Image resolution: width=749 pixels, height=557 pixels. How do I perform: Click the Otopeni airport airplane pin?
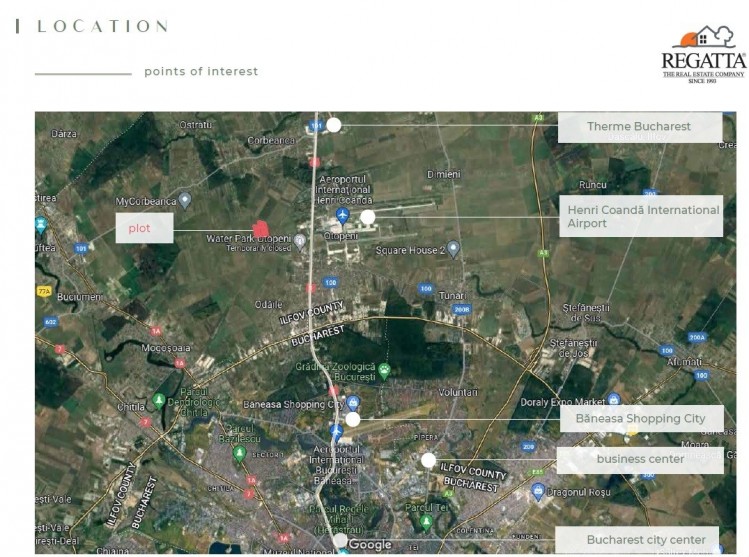tap(342, 215)
